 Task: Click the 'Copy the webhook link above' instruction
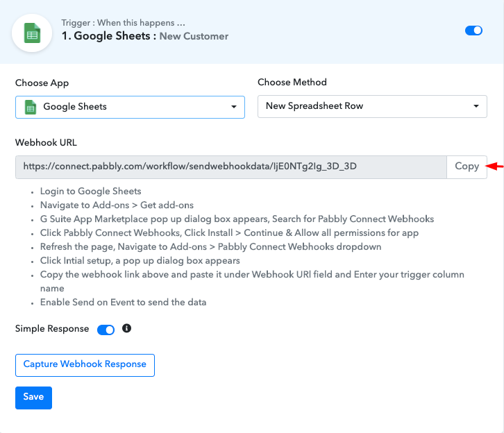252,282
